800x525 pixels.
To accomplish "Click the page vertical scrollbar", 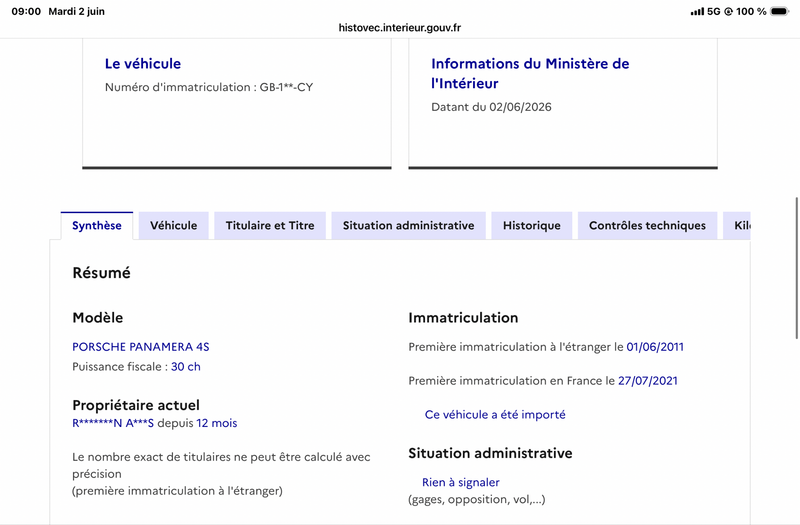I will click(x=796, y=268).
